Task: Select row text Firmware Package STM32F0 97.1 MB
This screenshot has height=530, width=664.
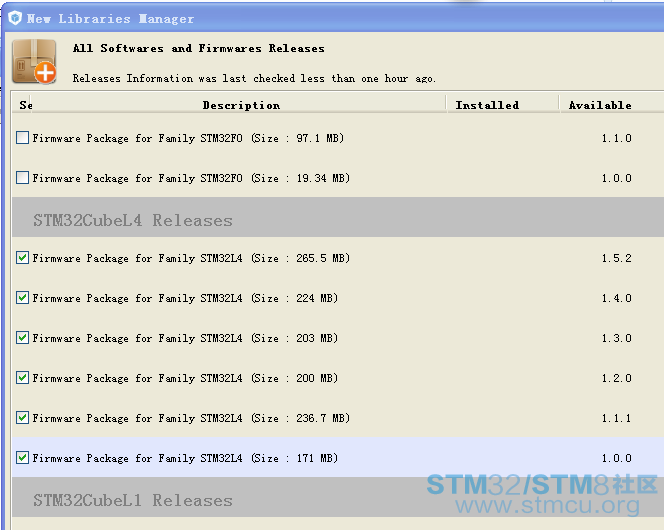Action: 188,138
